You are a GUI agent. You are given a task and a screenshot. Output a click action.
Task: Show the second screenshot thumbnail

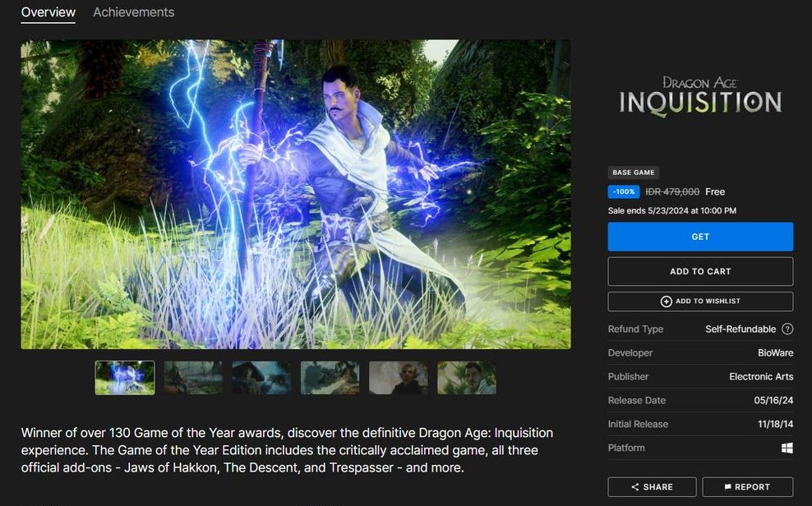(x=193, y=378)
